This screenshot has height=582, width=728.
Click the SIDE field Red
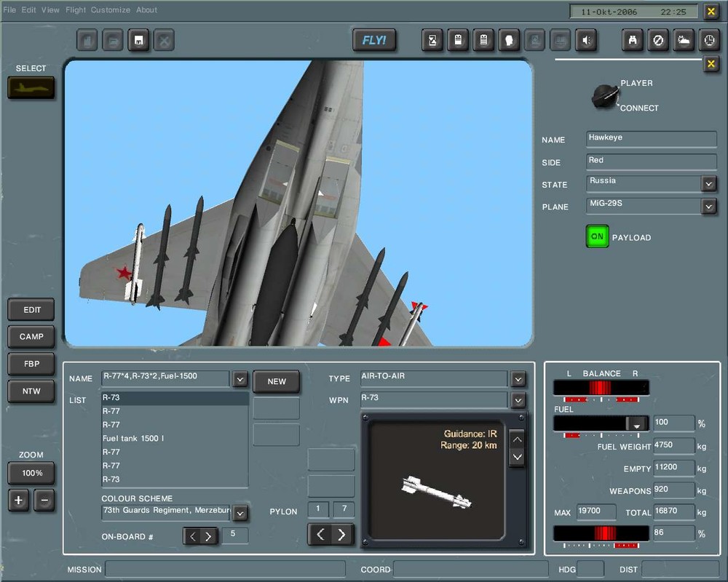[652, 161]
